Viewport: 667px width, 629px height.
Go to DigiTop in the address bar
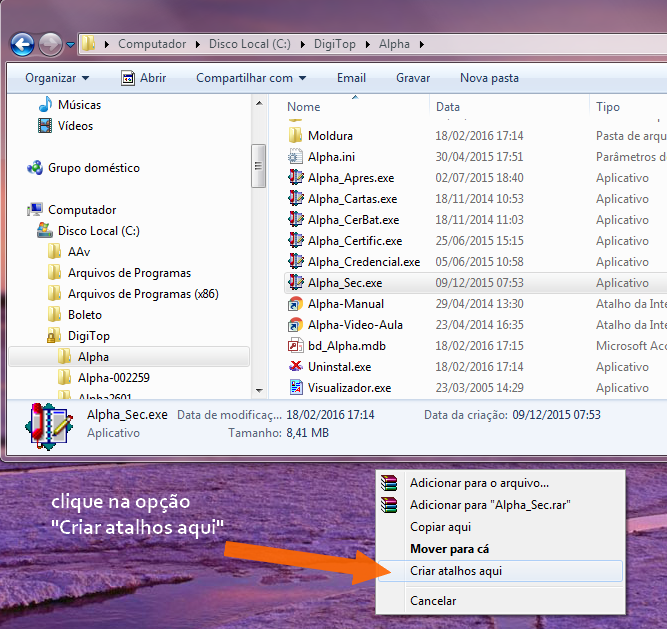[334, 44]
